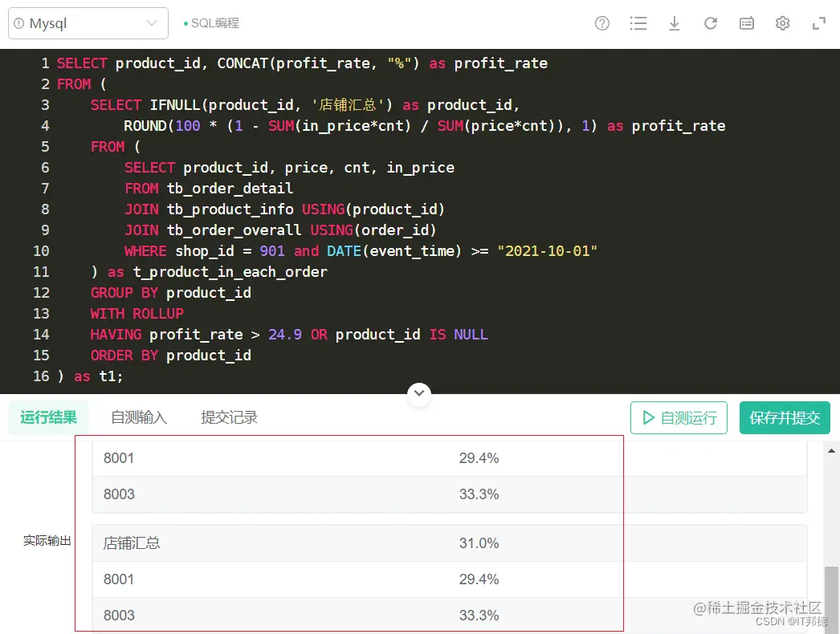Click the download icon in toolbar
840x634 pixels.
[675, 23]
